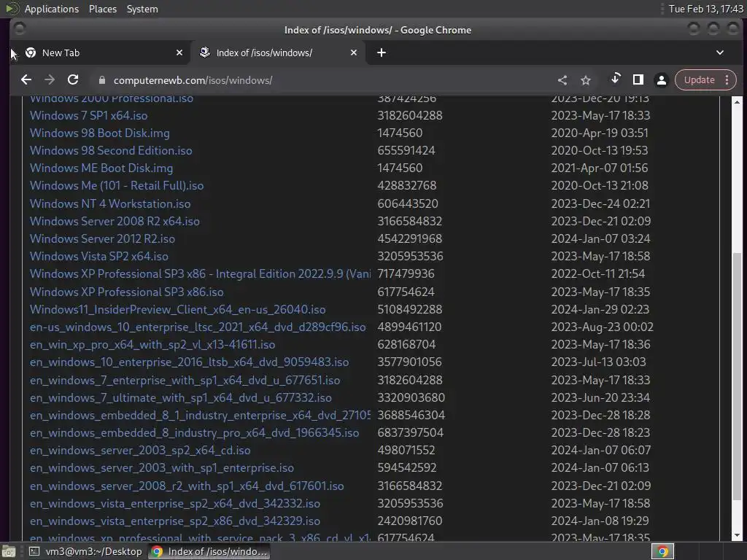Open Chrome's three-dot menu
This screenshot has height=560, width=747.
727,80
